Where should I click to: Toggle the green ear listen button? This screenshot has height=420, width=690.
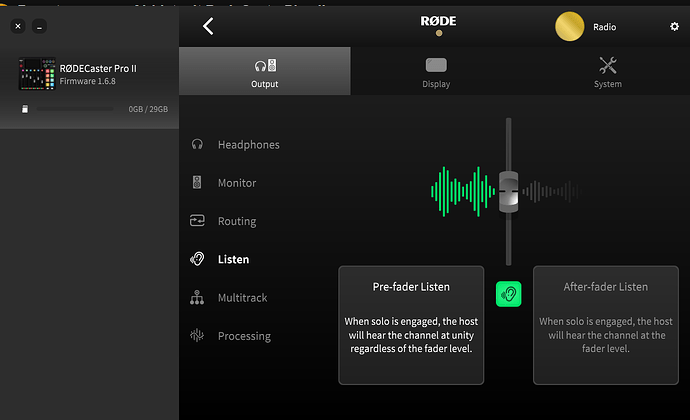509,294
